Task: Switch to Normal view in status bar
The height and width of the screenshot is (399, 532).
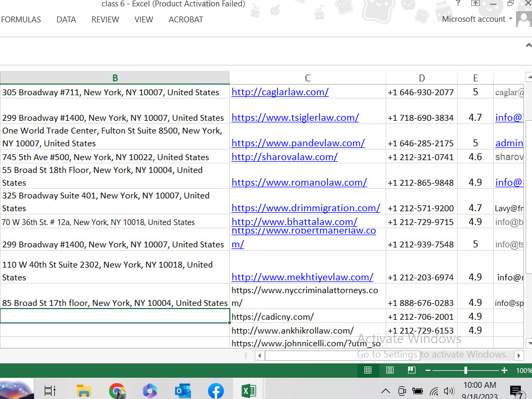Action: [x=368, y=370]
